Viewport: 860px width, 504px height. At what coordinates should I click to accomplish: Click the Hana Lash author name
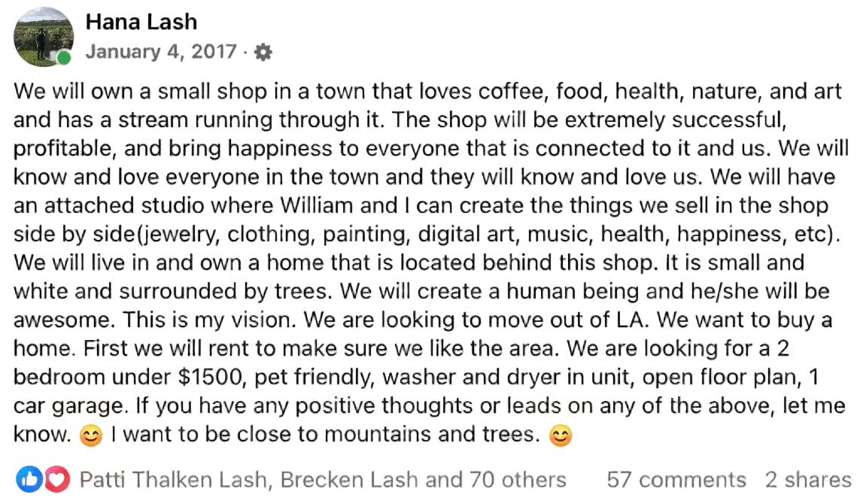141,22
